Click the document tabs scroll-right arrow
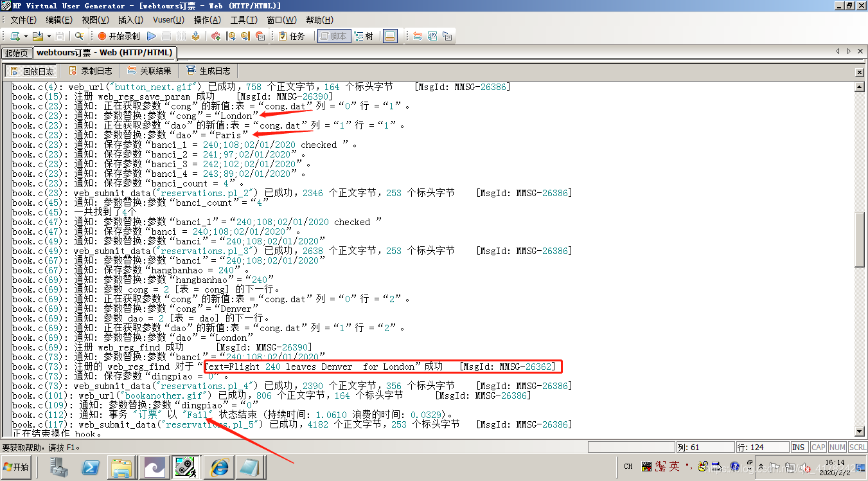Viewport: 868px width, 481px height. click(849, 51)
